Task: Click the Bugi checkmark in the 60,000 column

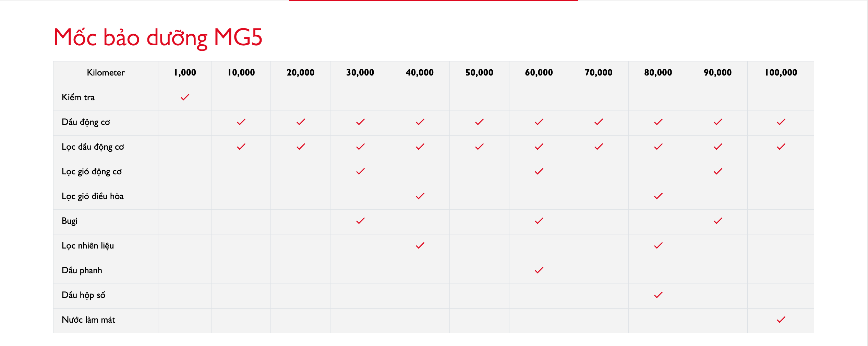Action: (539, 221)
